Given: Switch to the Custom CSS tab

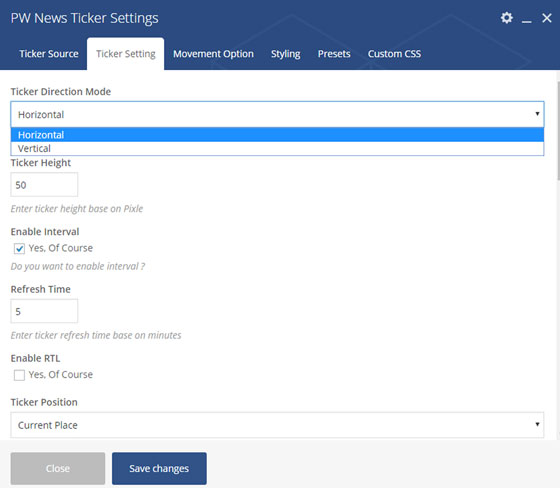Looking at the screenshot, I should [x=394, y=54].
